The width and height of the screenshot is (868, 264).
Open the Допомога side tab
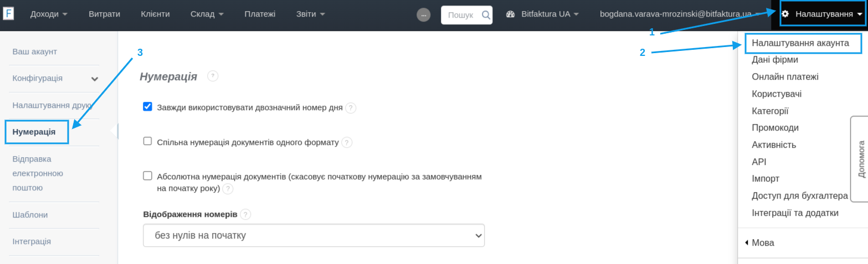coord(861,159)
